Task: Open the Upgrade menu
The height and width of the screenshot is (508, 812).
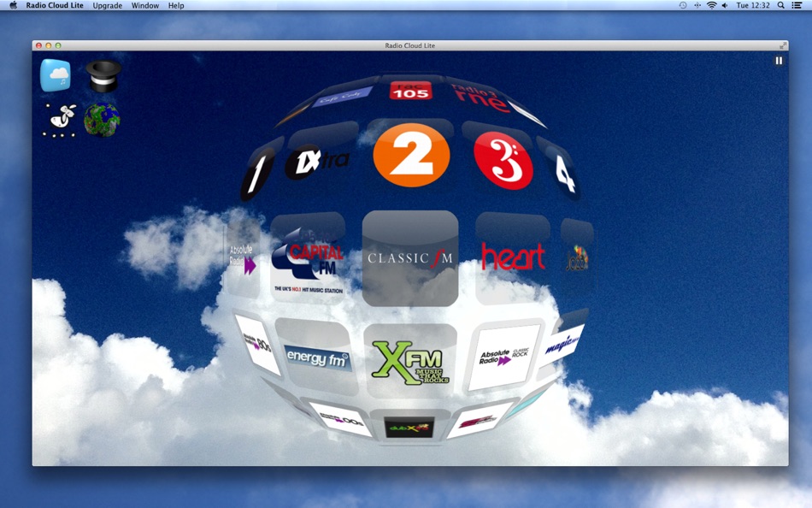Action: (107, 5)
